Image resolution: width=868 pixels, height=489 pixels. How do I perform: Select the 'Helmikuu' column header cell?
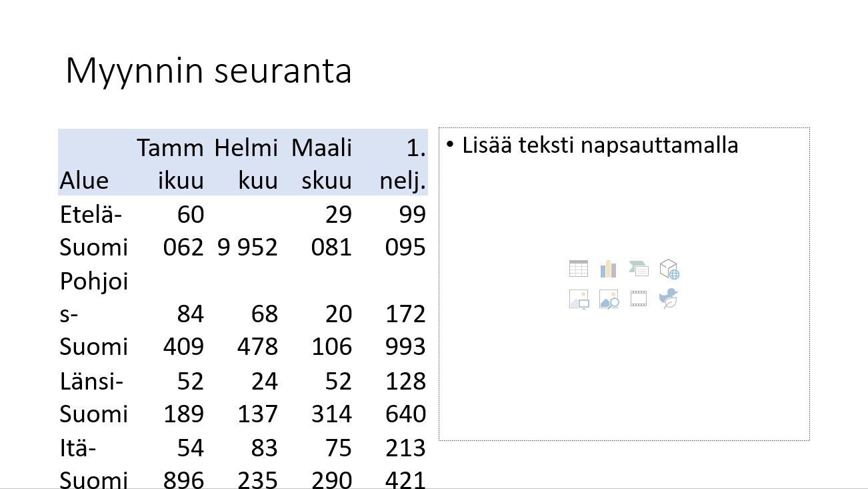pos(244,163)
